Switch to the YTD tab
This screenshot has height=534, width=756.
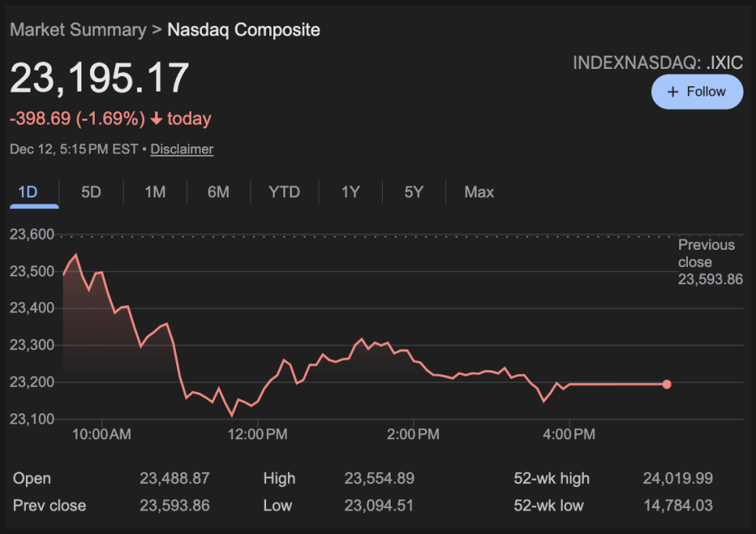tap(284, 192)
